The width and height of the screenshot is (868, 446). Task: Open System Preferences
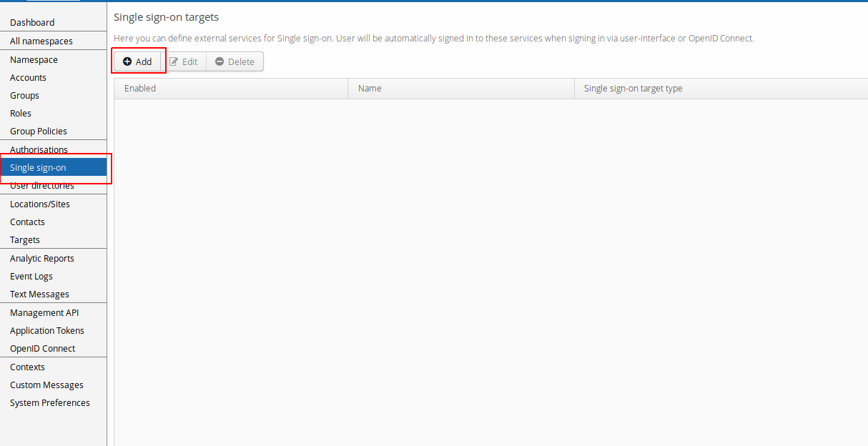[x=50, y=403]
